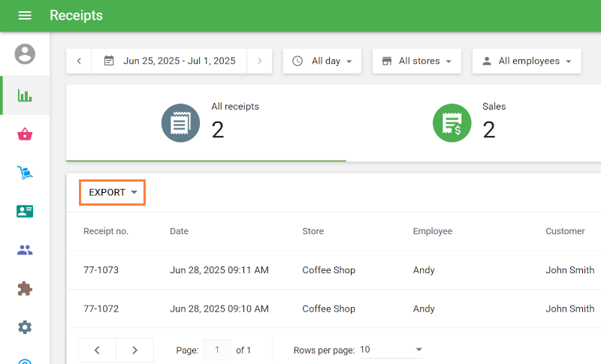
Task: Open the Inventory hand truck icon
Action: coord(25,173)
